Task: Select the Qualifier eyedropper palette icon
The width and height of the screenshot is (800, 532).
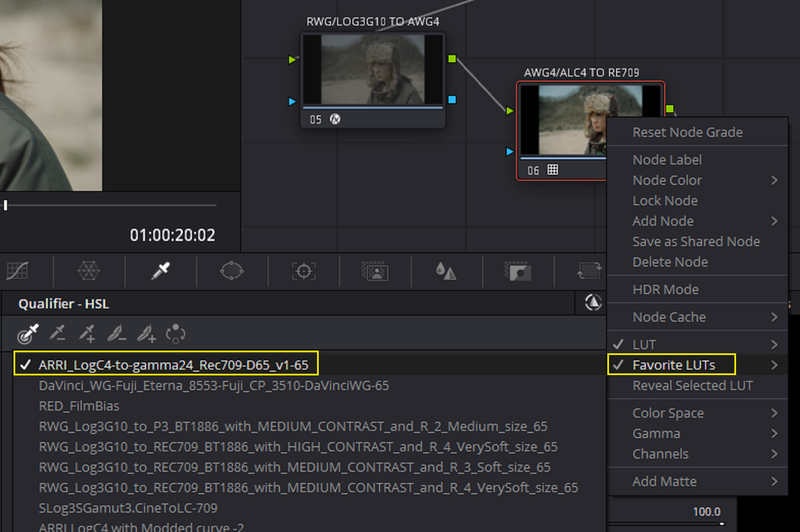Action: (x=160, y=271)
